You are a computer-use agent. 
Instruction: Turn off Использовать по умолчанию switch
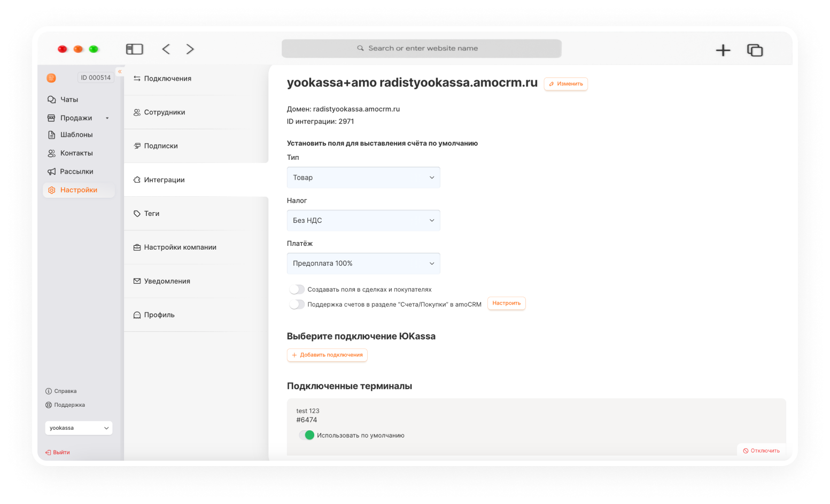[x=307, y=435]
